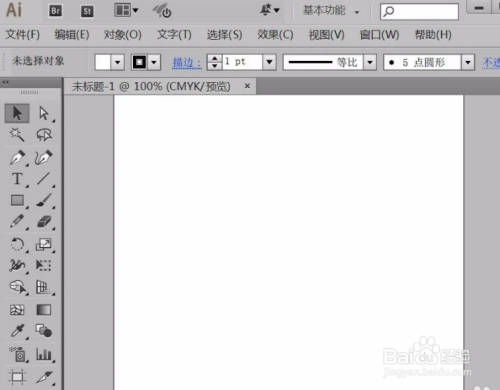Click the fill color white swatch
The width and height of the screenshot is (500, 390).
(x=103, y=62)
